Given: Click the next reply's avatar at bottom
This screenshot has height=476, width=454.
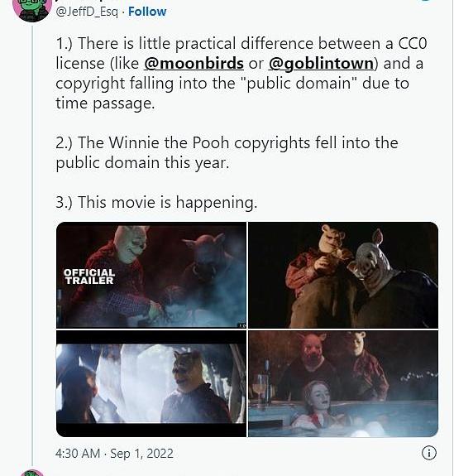Looking at the screenshot, I should coord(32,473).
